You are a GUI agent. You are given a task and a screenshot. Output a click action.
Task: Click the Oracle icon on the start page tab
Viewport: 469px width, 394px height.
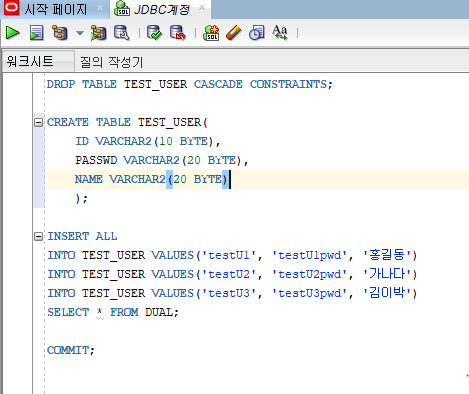click(11, 8)
